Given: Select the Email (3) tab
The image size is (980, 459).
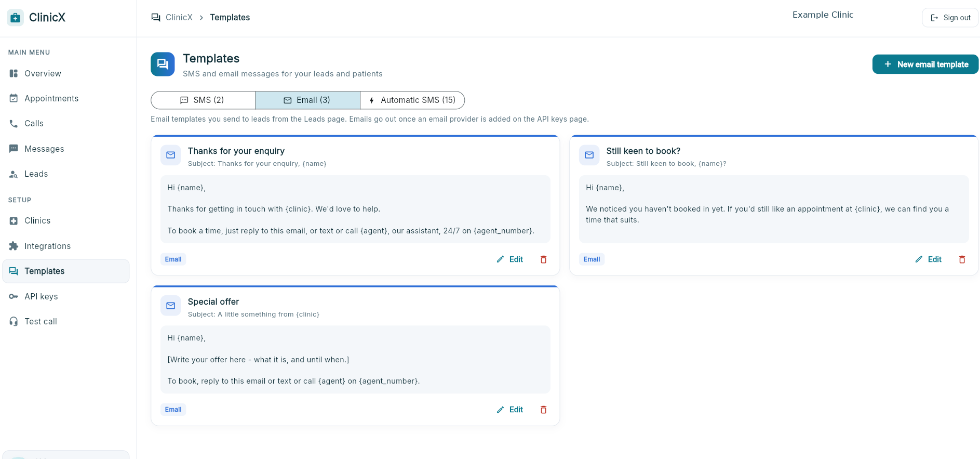Looking at the screenshot, I should tap(308, 100).
